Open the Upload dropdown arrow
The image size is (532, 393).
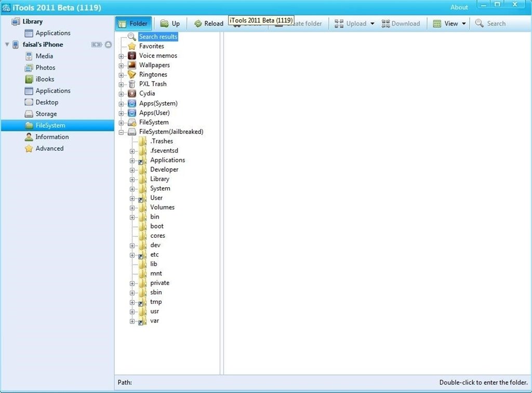(372, 24)
